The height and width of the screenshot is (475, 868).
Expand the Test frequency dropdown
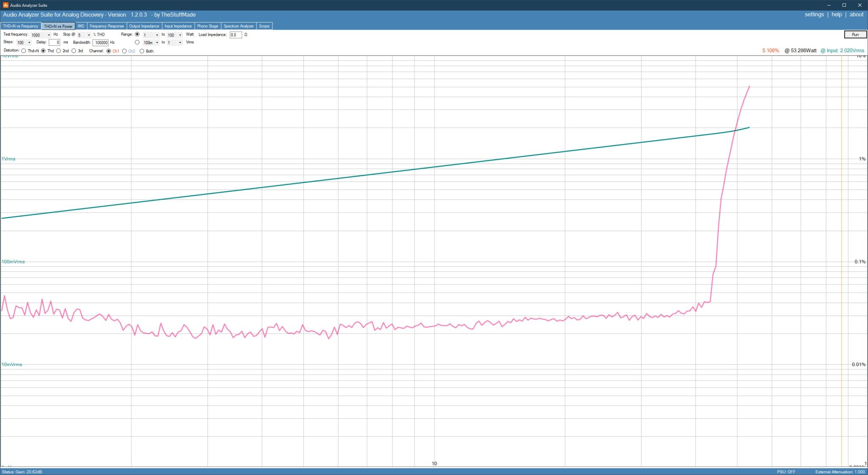click(x=49, y=35)
